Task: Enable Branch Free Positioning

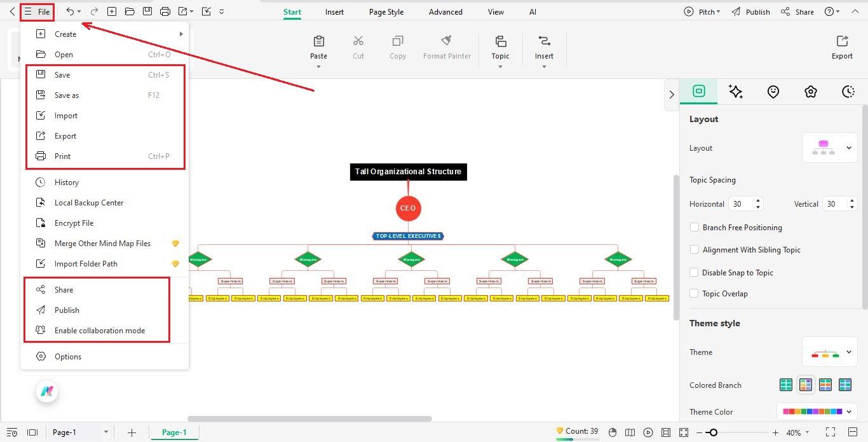Action: tap(695, 227)
